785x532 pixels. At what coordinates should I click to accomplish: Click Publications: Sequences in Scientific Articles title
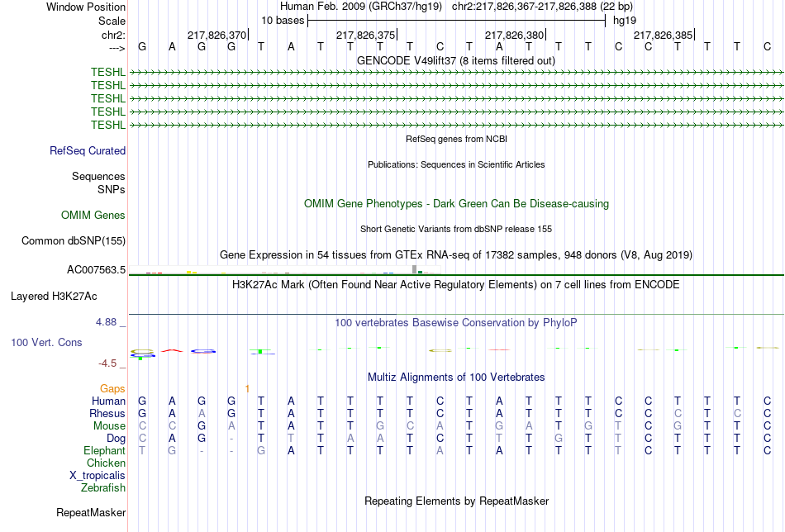456,164
